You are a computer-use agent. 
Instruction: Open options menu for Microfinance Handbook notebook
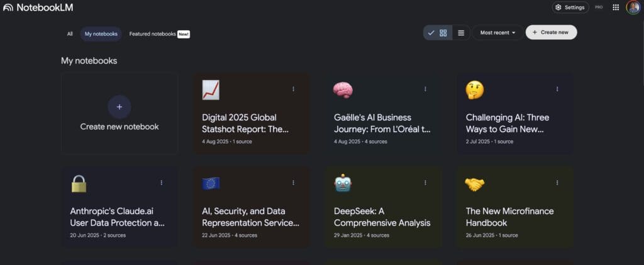557,183
